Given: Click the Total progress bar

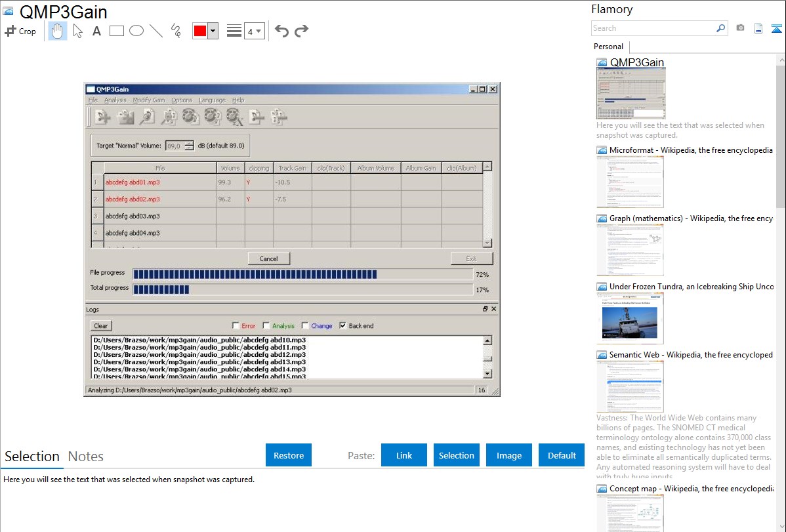Looking at the screenshot, I should [x=302, y=289].
